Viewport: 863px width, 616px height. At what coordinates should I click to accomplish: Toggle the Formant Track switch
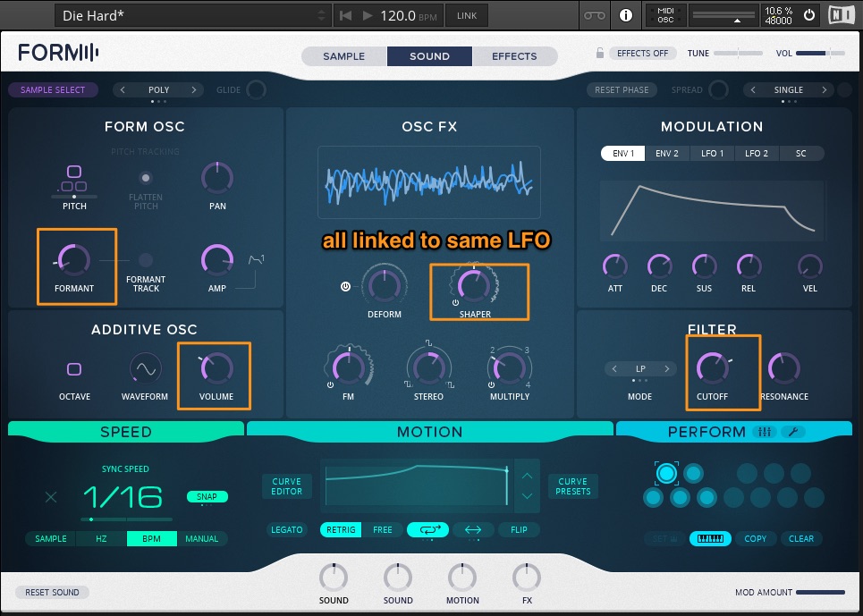(x=145, y=259)
